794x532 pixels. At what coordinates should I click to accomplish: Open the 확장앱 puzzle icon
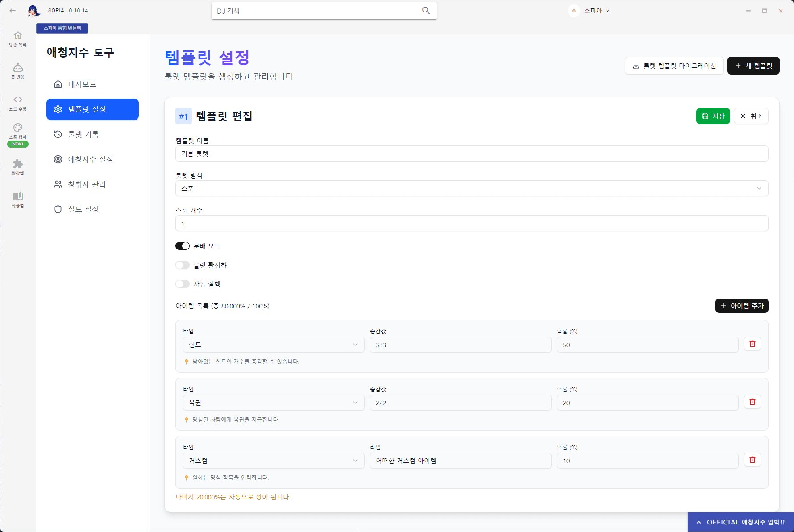18,164
